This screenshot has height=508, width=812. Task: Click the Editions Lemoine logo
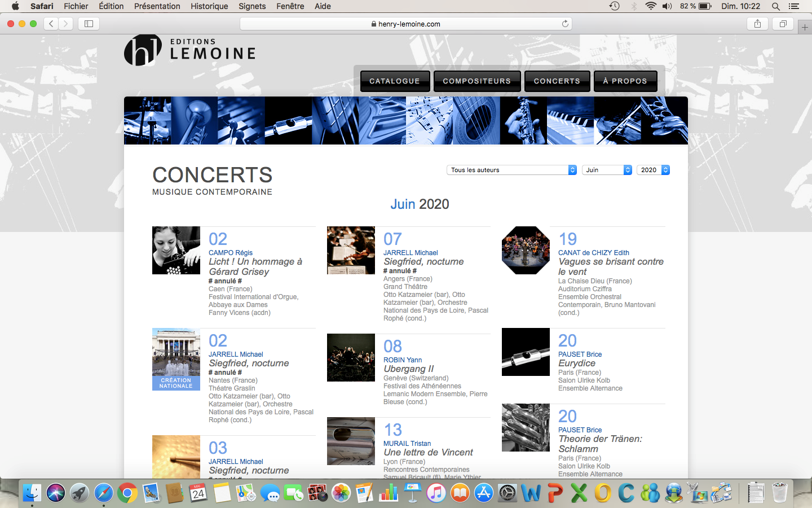(x=189, y=50)
